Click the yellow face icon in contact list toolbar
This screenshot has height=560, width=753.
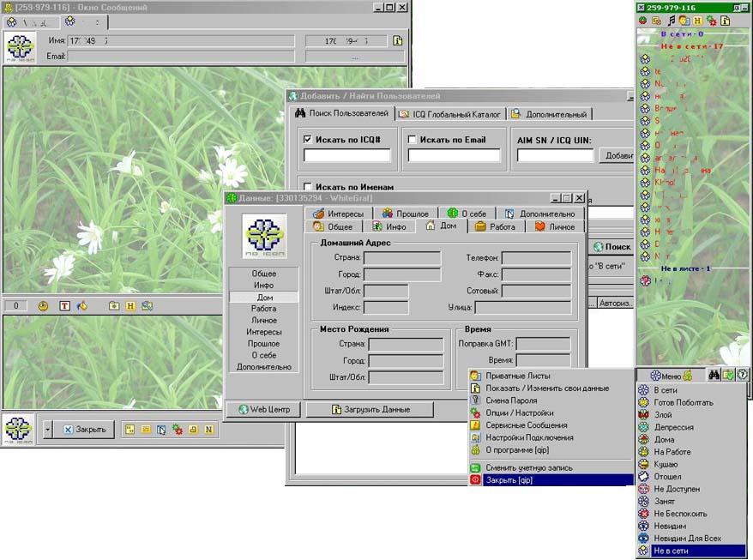pyautogui.click(x=684, y=21)
